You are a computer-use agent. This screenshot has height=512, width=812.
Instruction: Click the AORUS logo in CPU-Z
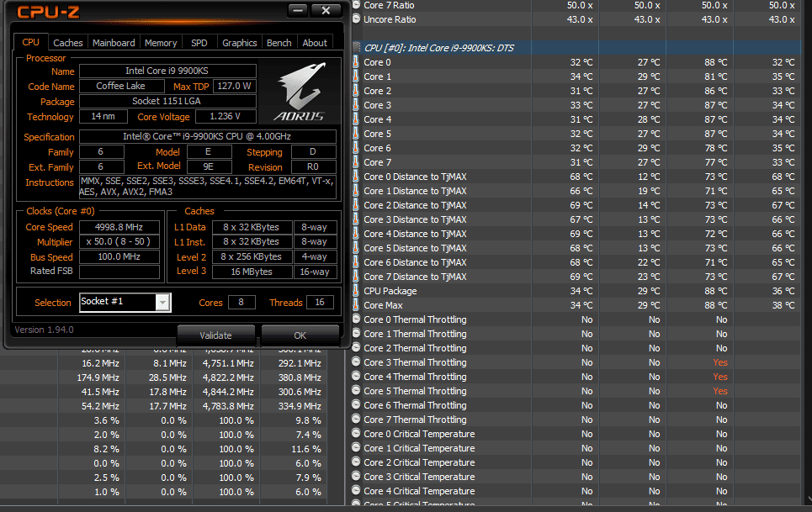click(x=300, y=92)
